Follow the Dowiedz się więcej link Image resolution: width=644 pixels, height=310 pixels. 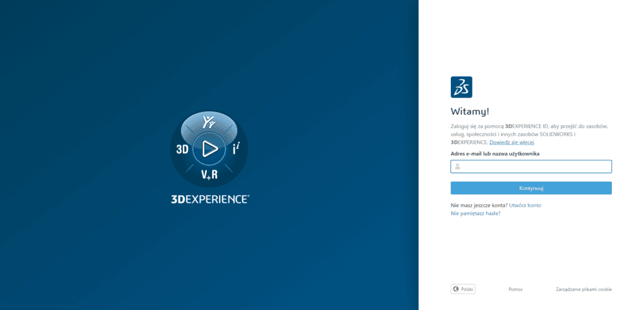[512, 143]
